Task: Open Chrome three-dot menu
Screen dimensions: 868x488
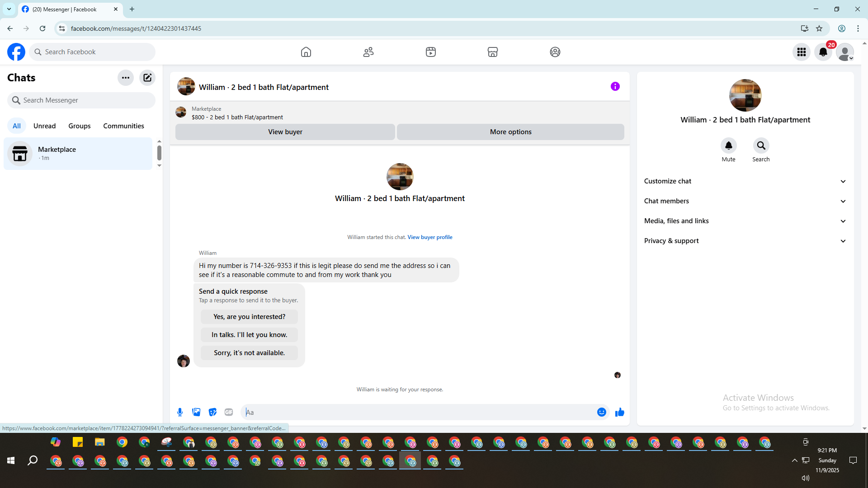Action: [x=858, y=28]
